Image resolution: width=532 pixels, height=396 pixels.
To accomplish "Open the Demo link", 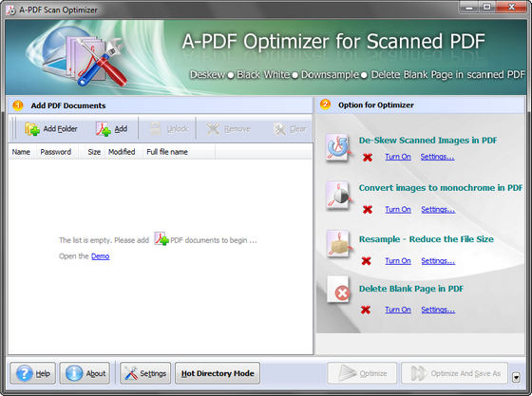I will (101, 256).
